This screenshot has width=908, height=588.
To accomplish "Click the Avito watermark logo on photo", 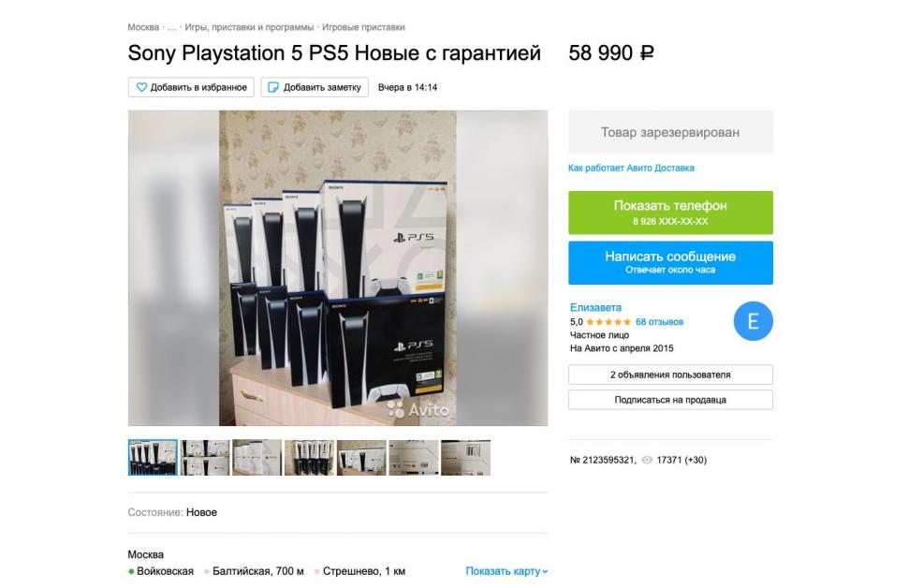I will [x=418, y=409].
